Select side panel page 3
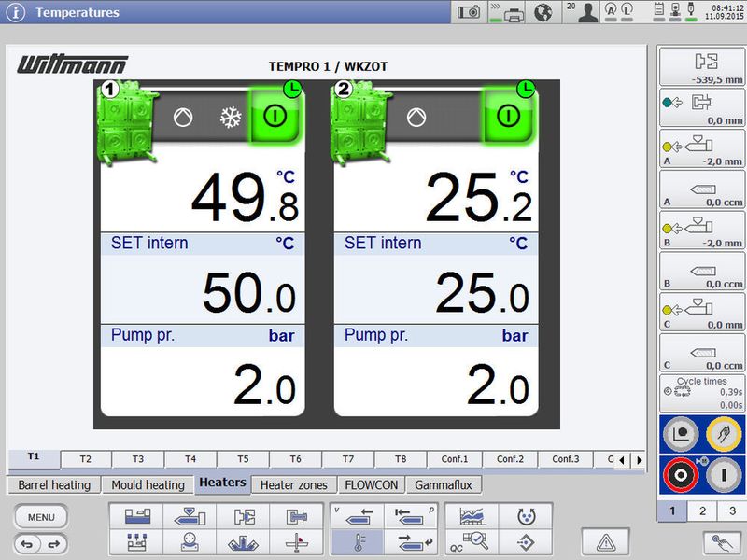Viewport: 747px width, 560px height. (x=732, y=511)
